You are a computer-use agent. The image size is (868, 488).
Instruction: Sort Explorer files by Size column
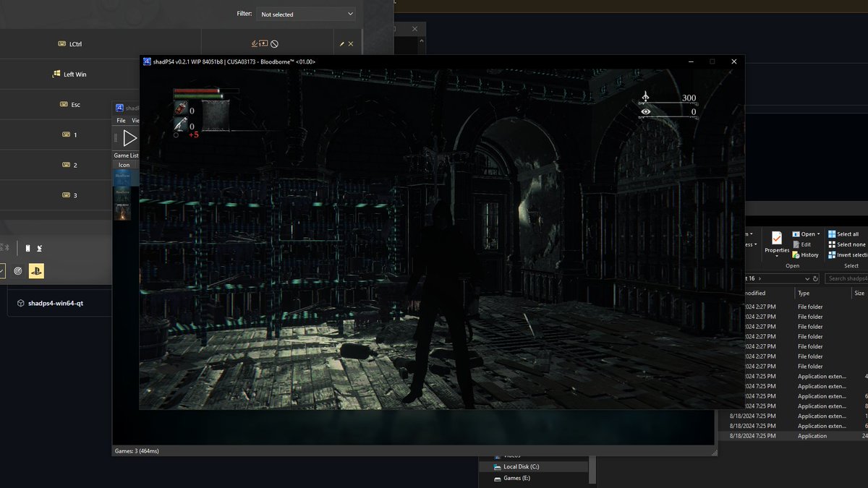859,294
